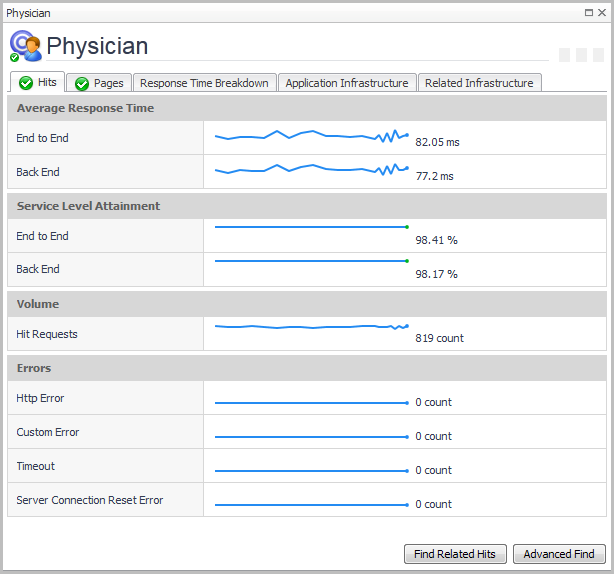Click the Timeout error count line
Viewport: 614px width, 574px height.
(x=311, y=471)
